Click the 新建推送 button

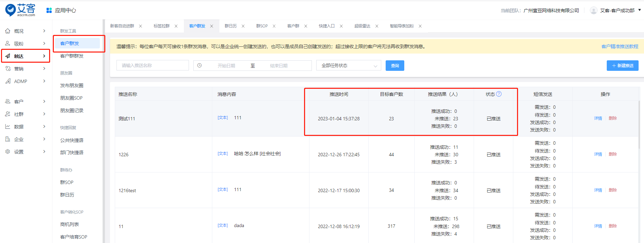[622, 65]
